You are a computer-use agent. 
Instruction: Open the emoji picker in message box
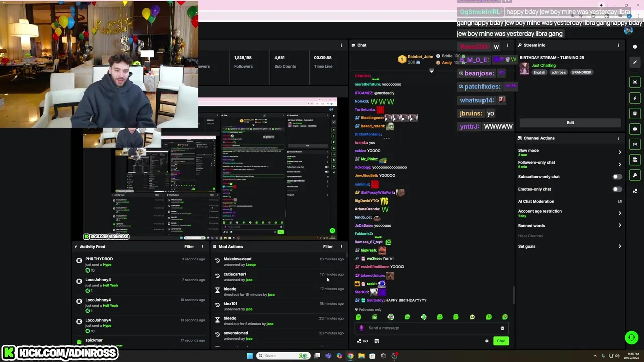(502, 328)
